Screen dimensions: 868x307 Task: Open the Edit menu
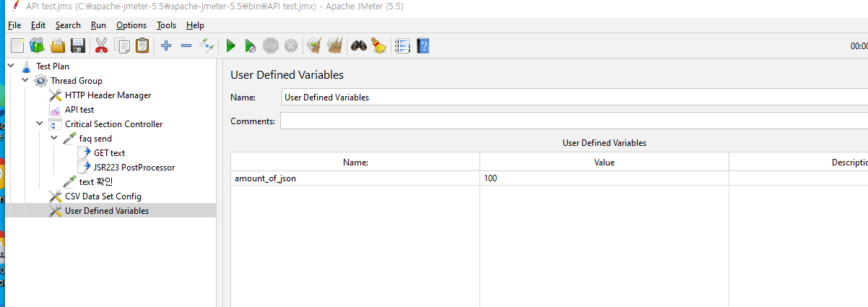pyautogui.click(x=38, y=25)
